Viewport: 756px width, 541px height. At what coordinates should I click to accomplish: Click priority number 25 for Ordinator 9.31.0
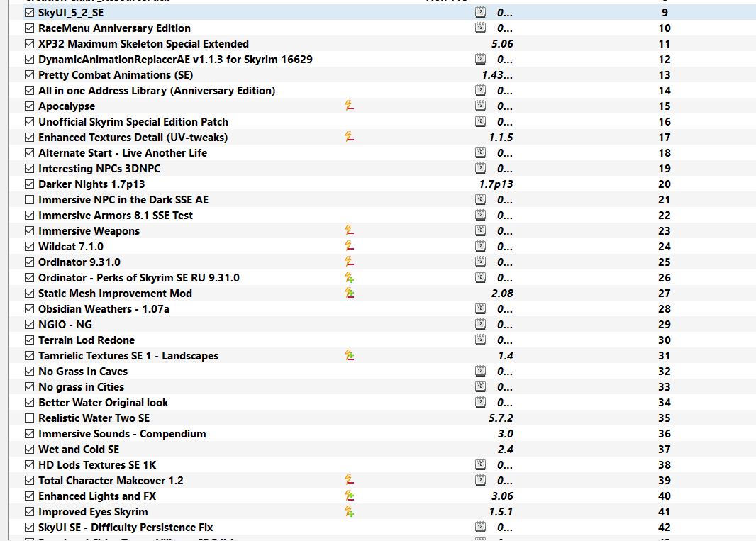click(665, 262)
